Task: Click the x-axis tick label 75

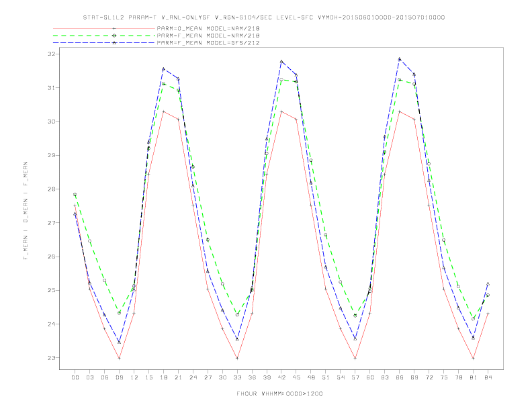Action: point(444,377)
